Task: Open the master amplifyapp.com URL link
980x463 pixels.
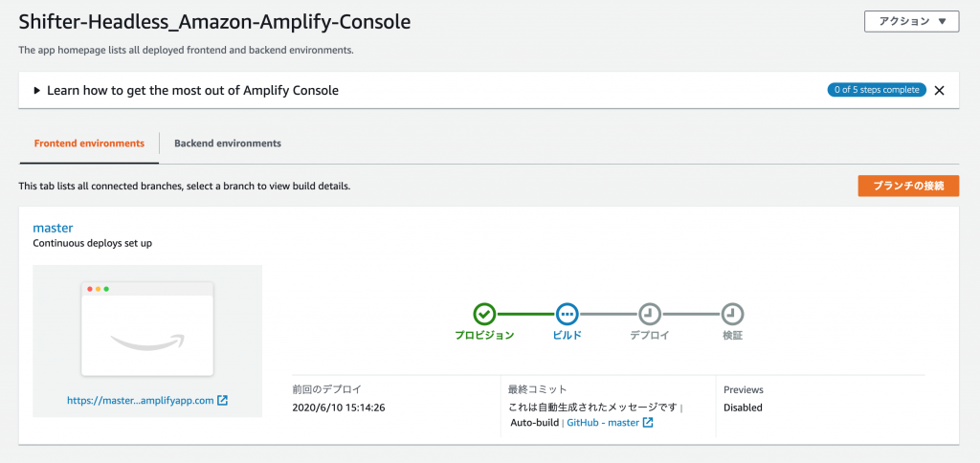Action: pos(141,401)
